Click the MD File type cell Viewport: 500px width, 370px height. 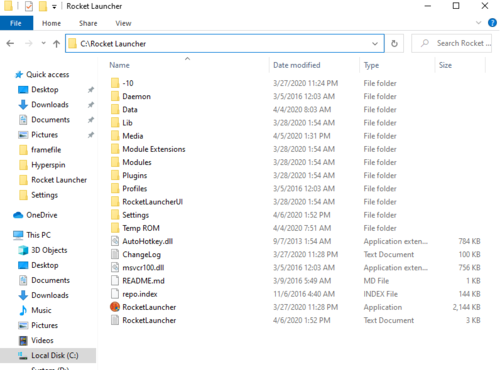pyautogui.click(x=376, y=281)
